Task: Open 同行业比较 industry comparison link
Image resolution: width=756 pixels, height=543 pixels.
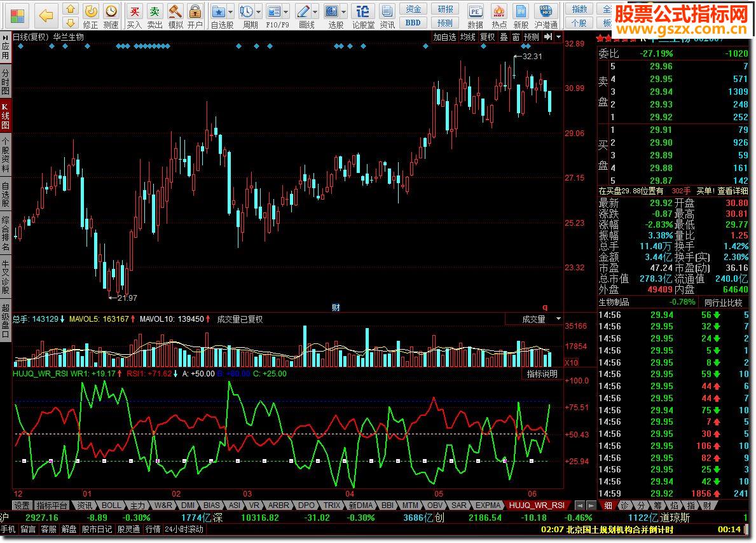Action: click(723, 303)
